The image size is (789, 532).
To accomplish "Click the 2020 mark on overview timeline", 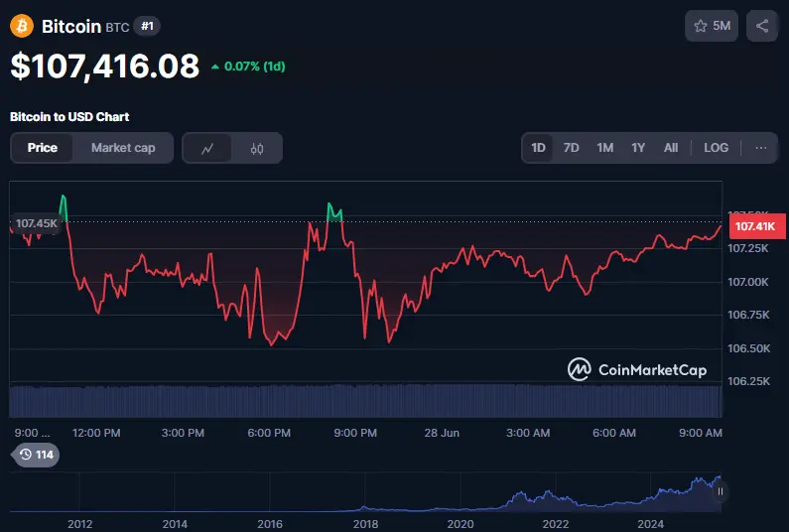I will click(460, 524).
